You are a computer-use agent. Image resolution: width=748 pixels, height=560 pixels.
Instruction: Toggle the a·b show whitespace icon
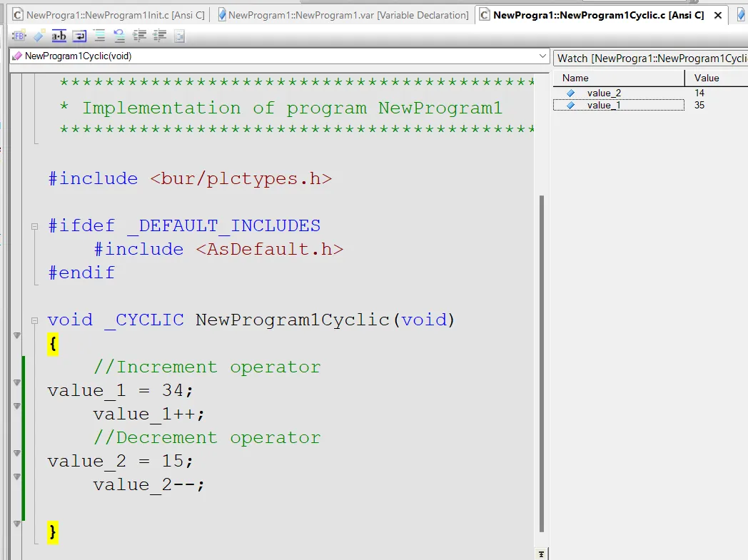tap(59, 36)
